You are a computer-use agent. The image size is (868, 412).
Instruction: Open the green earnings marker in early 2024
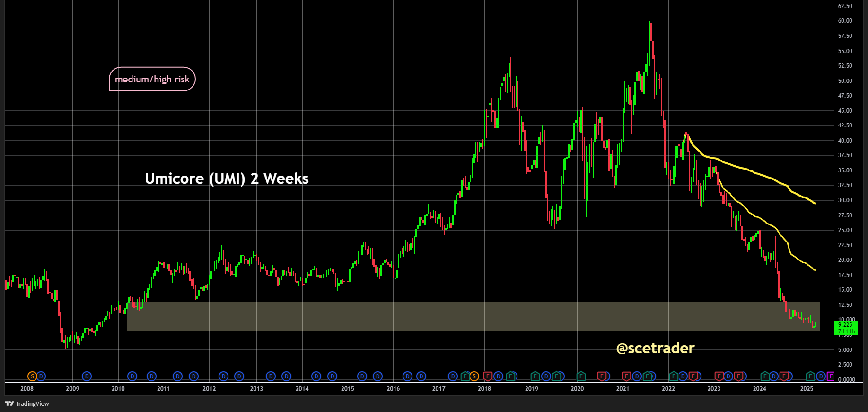tap(764, 376)
